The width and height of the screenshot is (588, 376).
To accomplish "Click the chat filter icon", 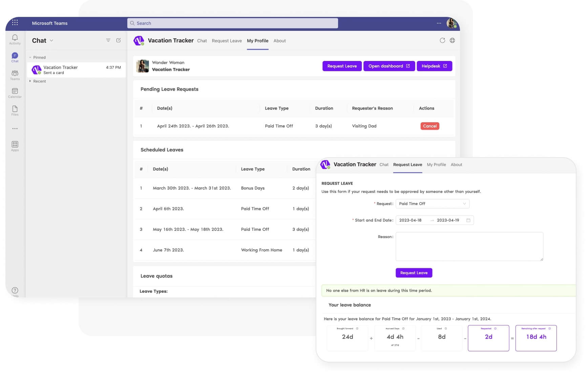I will click(x=108, y=40).
